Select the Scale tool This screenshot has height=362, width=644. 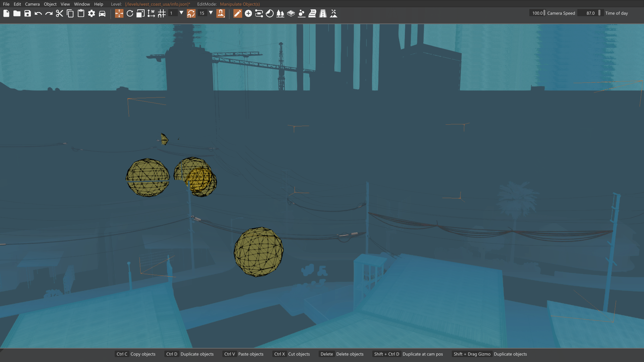(141, 13)
